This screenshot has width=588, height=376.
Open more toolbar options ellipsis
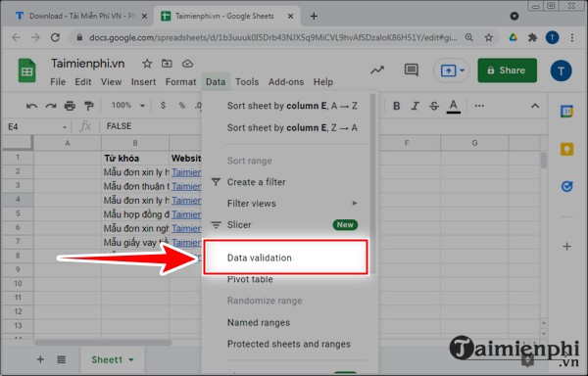coord(479,106)
